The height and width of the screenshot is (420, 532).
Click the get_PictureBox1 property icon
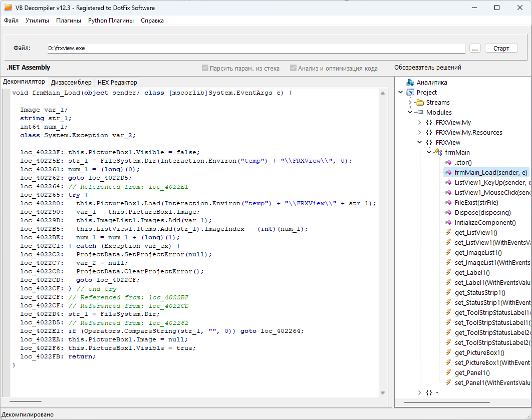tap(449, 352)
